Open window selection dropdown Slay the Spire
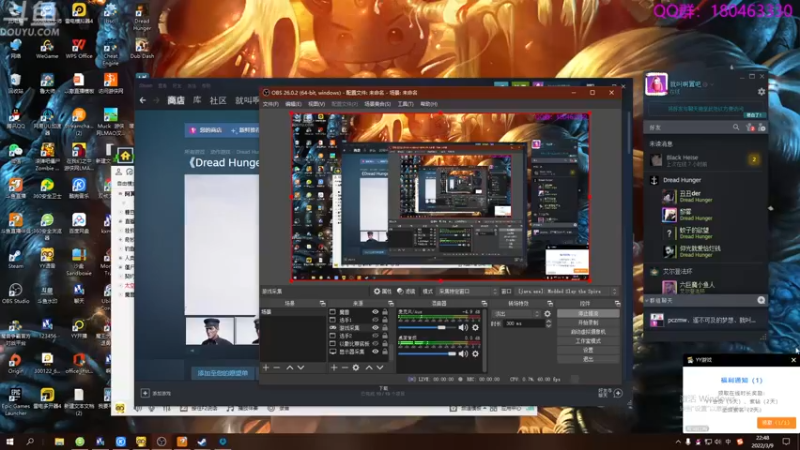The image size is (800, 450). [567, 291]
